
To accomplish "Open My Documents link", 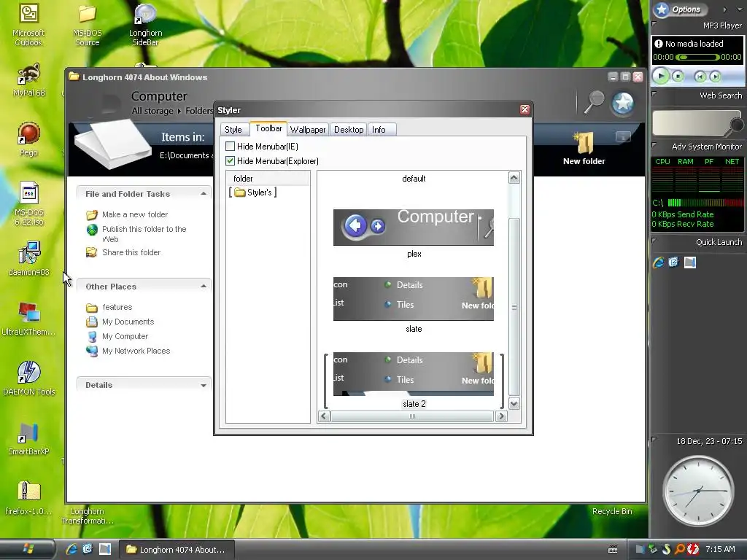I will pyautogui.click(x=128, y=322).
